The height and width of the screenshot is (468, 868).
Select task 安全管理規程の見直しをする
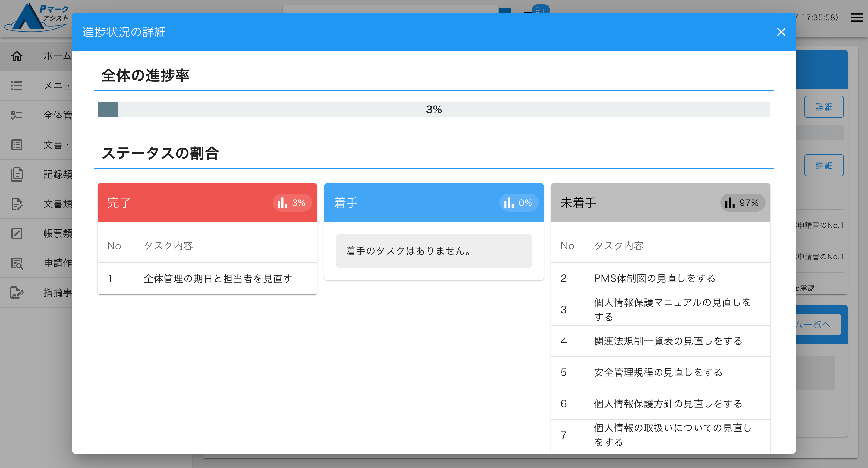tap(658, 373)
